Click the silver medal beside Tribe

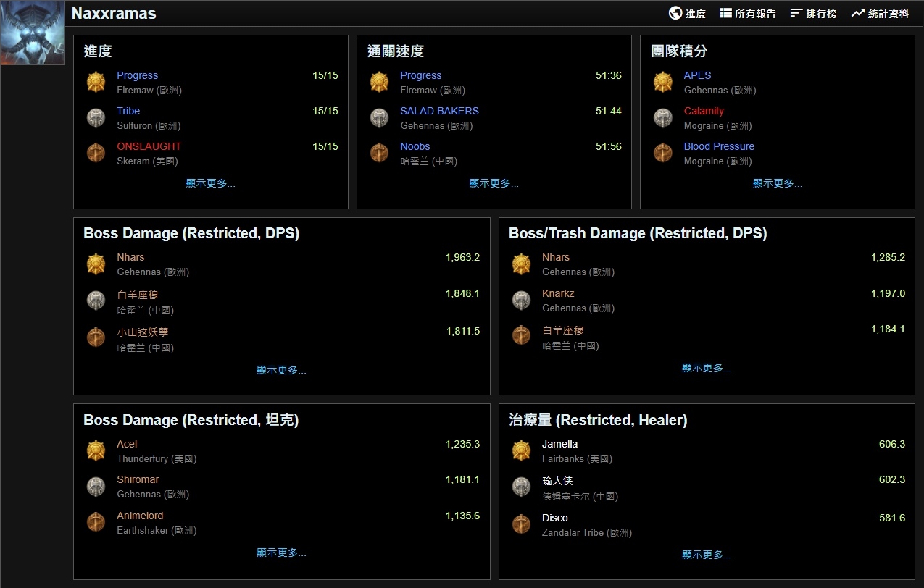(x=96, y=117)
